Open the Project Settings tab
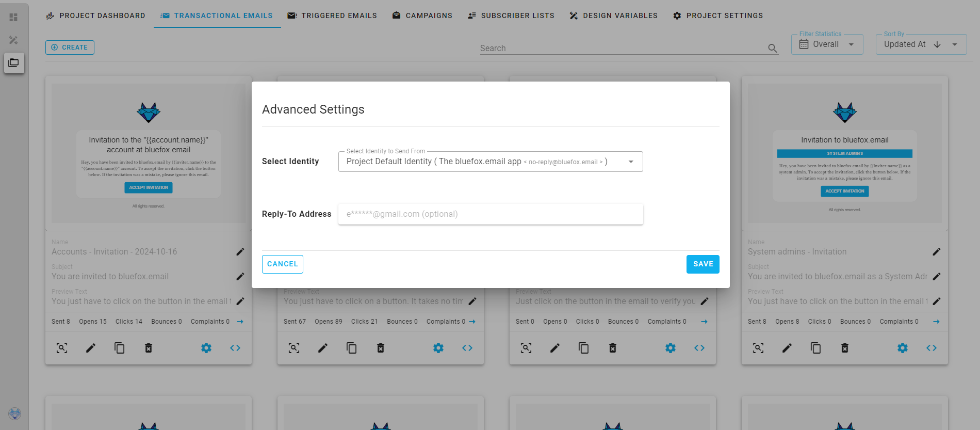The image size is (980, 430). click(718, 15)
